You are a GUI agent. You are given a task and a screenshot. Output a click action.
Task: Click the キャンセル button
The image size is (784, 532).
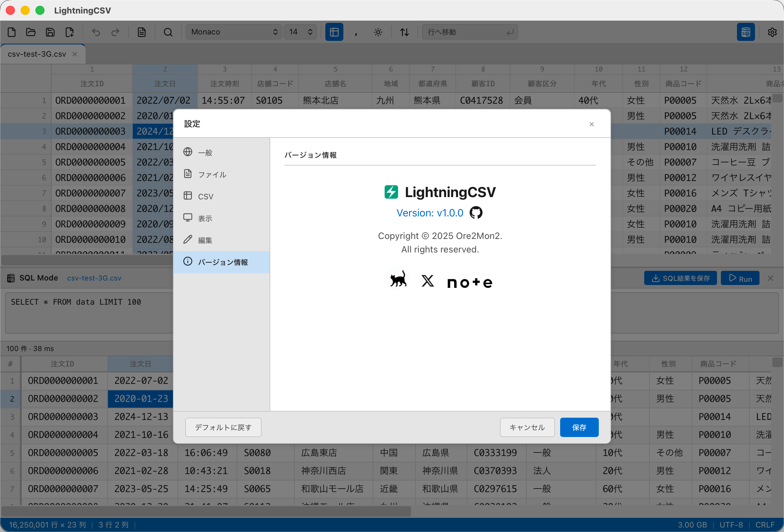click(527, 427)
